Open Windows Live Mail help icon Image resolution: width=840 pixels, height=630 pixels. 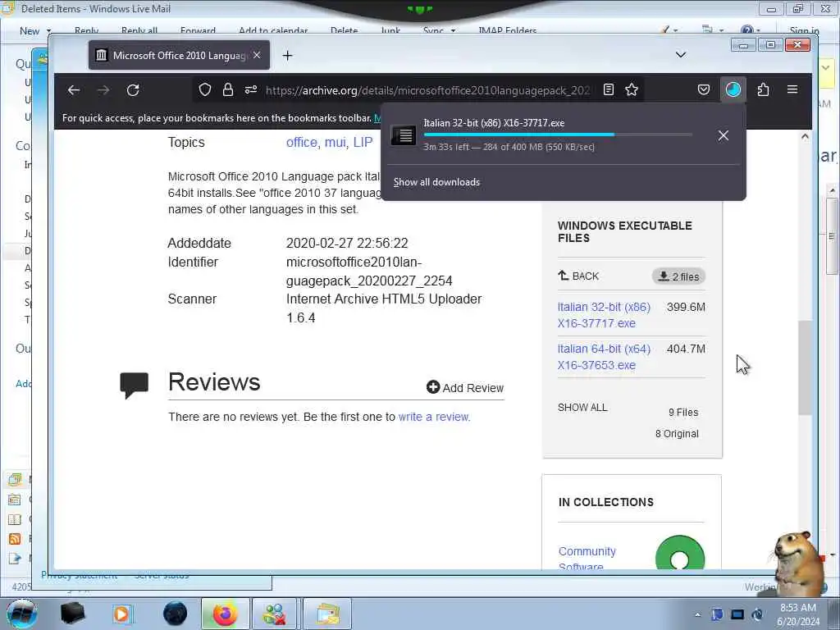pyautogui.click(x=747, y=30)
